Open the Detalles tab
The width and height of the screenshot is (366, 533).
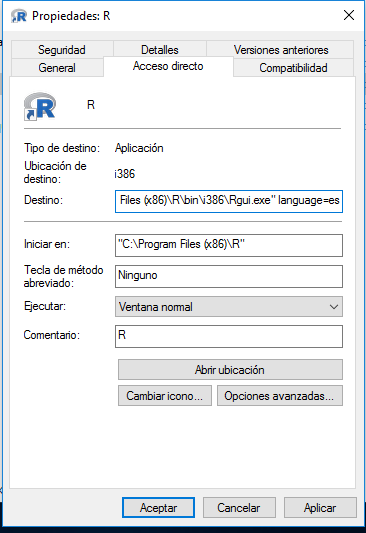coord(160,50)
